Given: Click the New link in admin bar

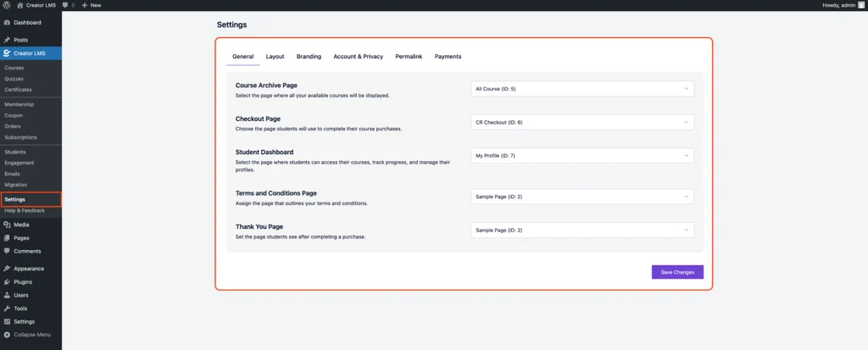Looking at the screenshot, I should coord(96,5).
